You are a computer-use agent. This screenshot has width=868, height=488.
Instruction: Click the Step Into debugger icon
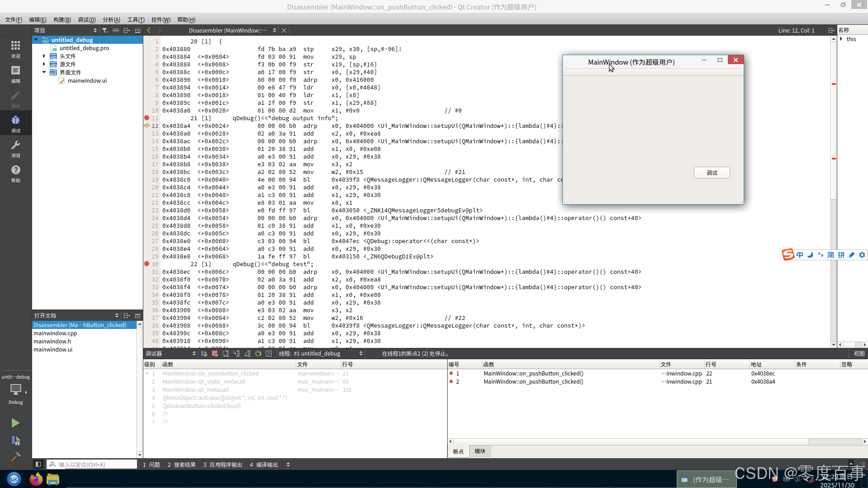pos(236,354)
